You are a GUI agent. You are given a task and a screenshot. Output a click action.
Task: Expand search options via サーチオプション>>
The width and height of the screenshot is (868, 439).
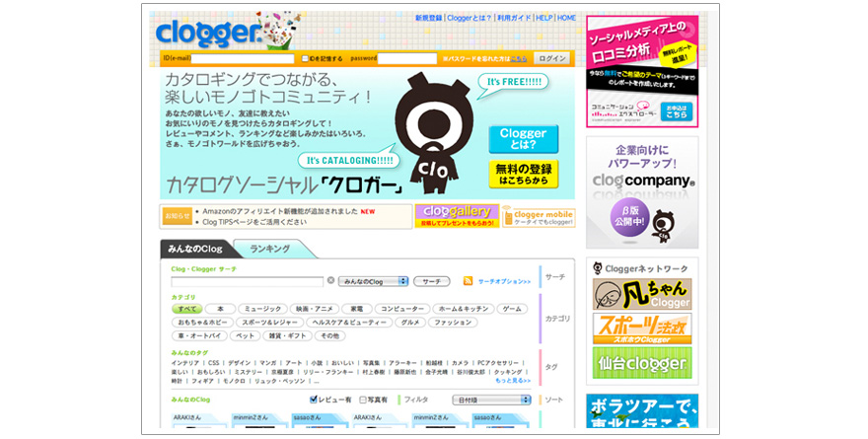tap(504, 281)
